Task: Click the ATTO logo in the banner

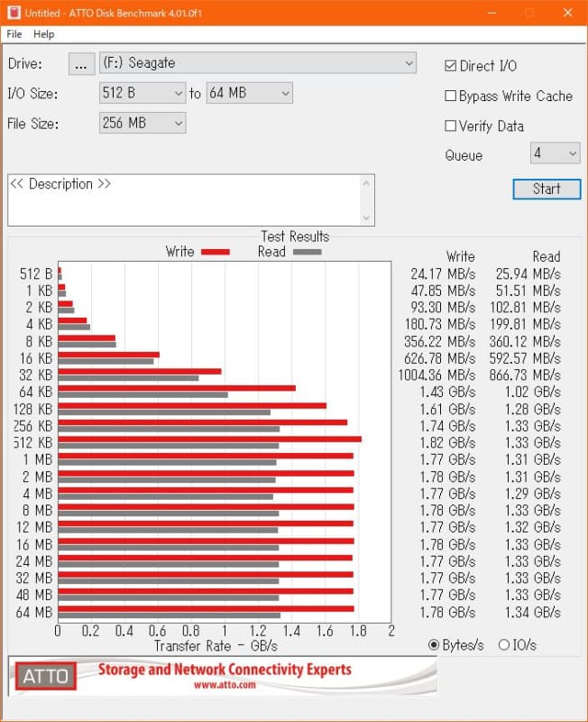Action: [x=46, y=676]
